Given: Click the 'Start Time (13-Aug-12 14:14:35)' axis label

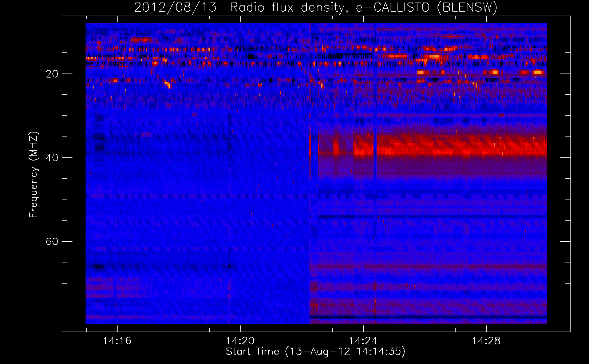Looking at the screenshot, I should pos(316,352).
